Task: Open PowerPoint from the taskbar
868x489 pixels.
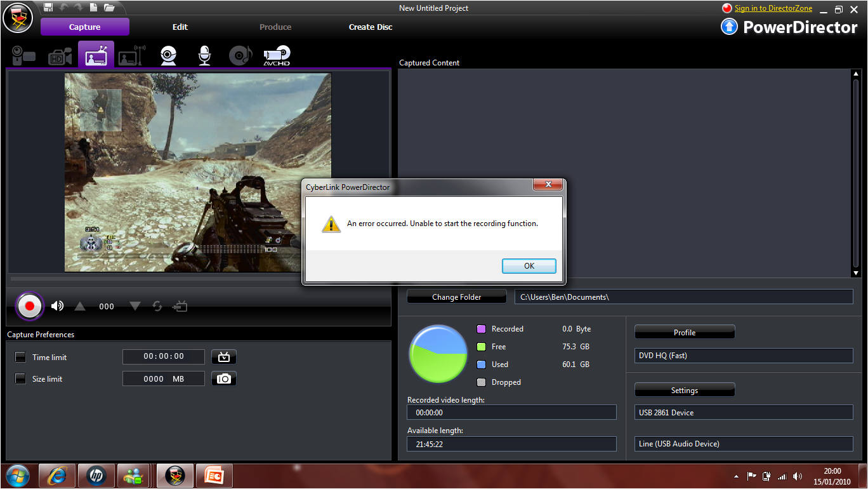Action: pos(214,476)
